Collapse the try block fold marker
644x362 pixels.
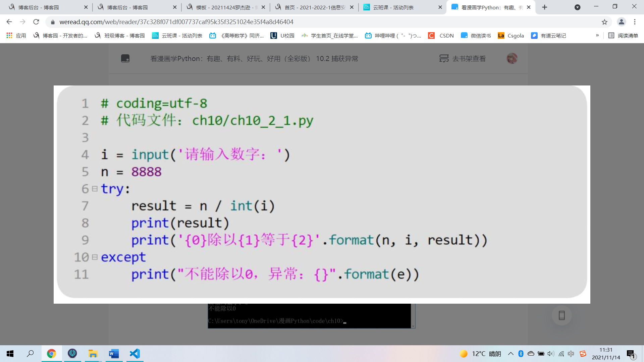95,189
